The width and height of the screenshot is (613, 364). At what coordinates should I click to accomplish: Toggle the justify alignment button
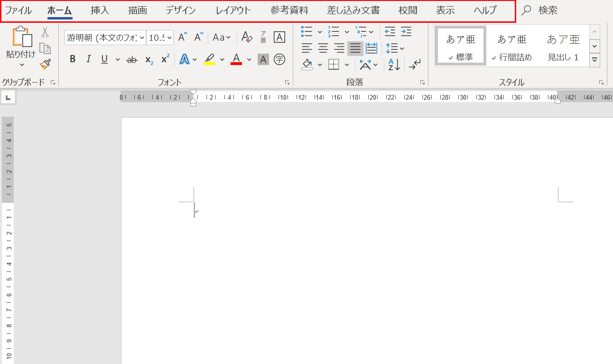pos(355,48)
